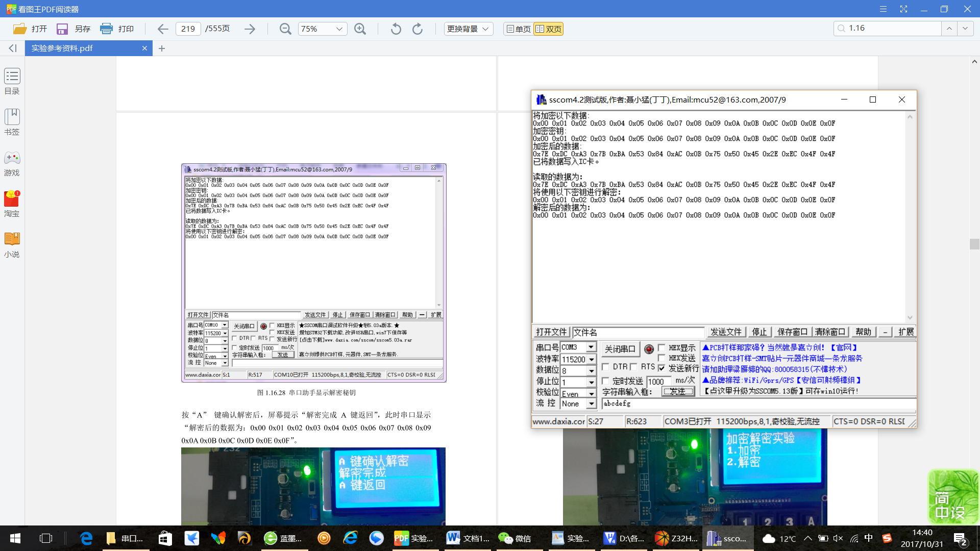The width and height of the screenshot is (980, 551).
Task: Rotate the page counterclockwise
Action: tap(396, 29)
